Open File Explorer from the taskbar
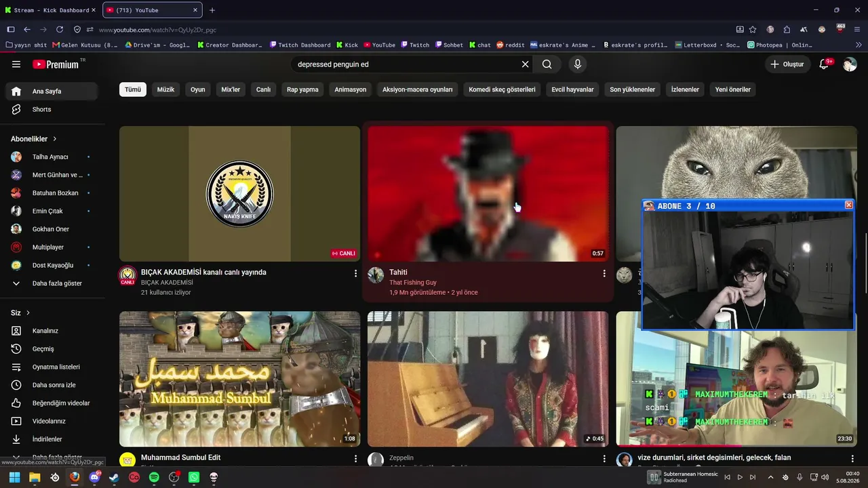 [x=35, y=477]
